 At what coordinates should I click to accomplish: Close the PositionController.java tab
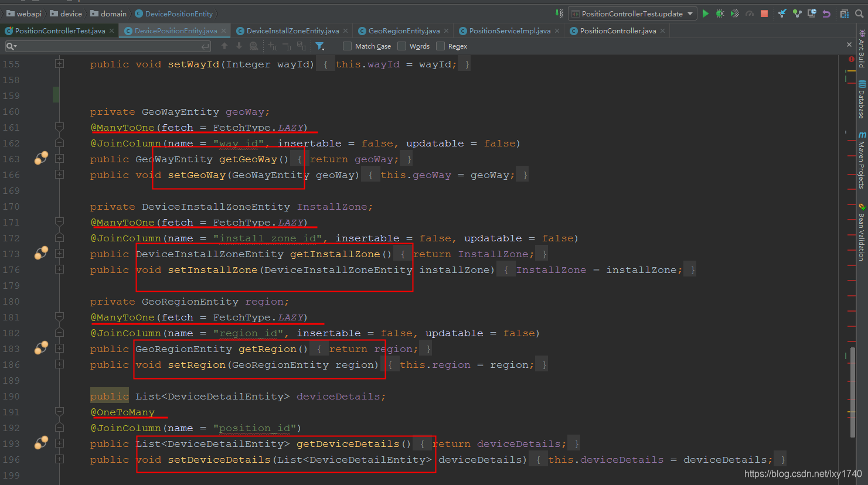tap(662, 30)
